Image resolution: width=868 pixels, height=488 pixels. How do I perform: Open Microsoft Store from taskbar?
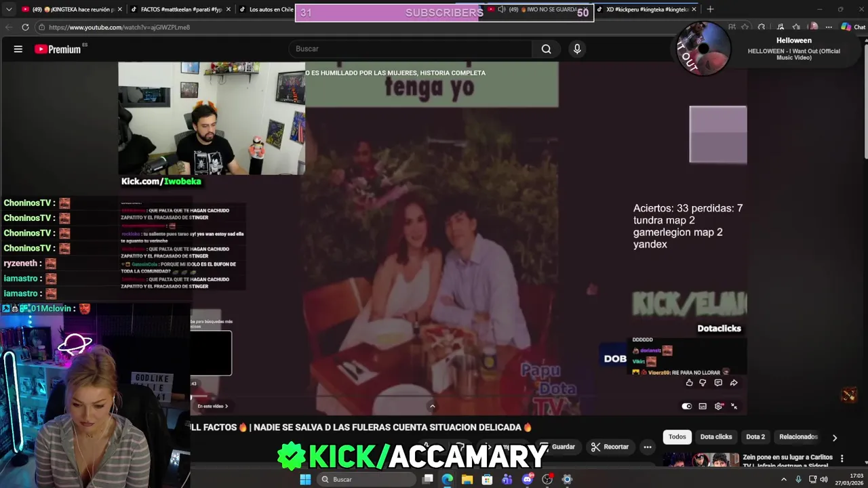pyautogui.click(x=487, y=479)
